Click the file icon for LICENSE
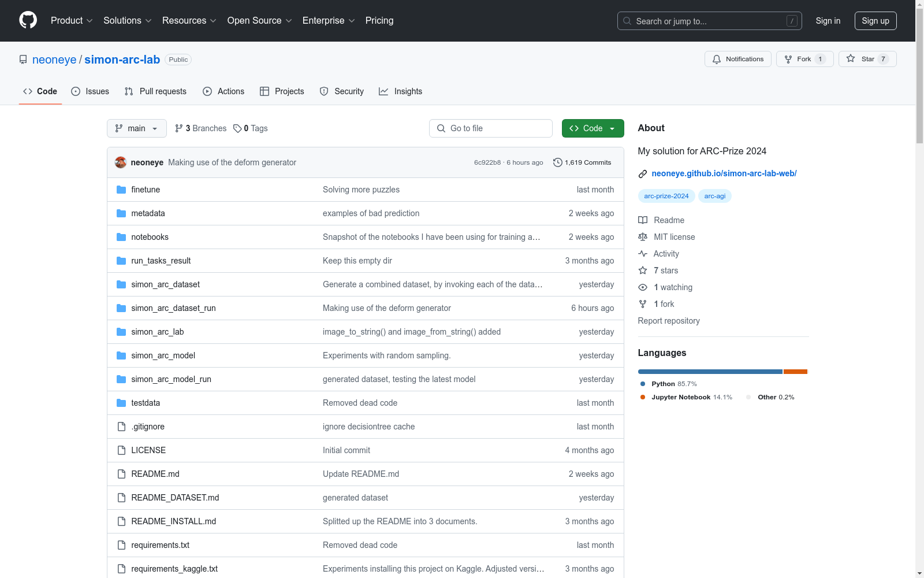Screen dimensions: 924x578 click(121, 450)
